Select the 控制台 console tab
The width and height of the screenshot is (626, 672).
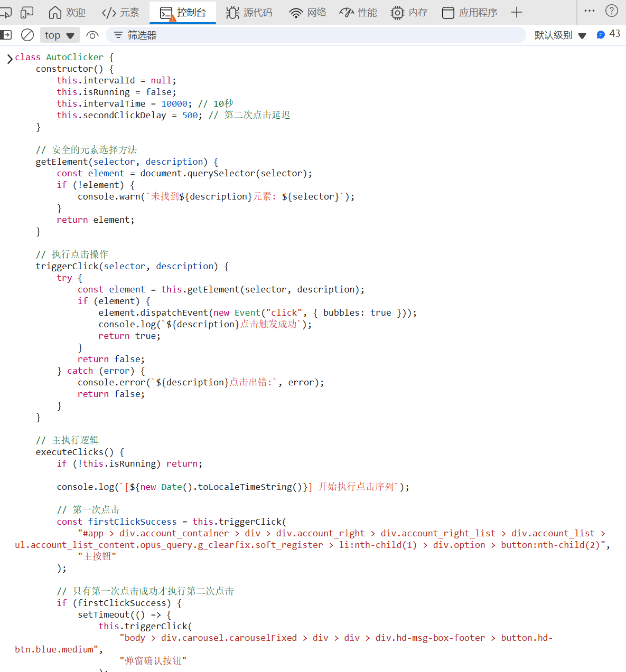[183, 12]
